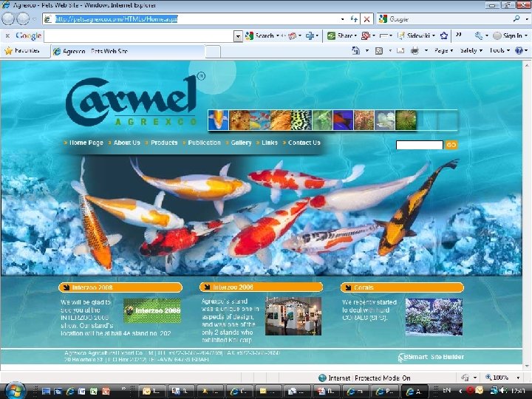532x399 pixels.
Task: Click the Carmel Agrexco logo
Action: (134, 100)
